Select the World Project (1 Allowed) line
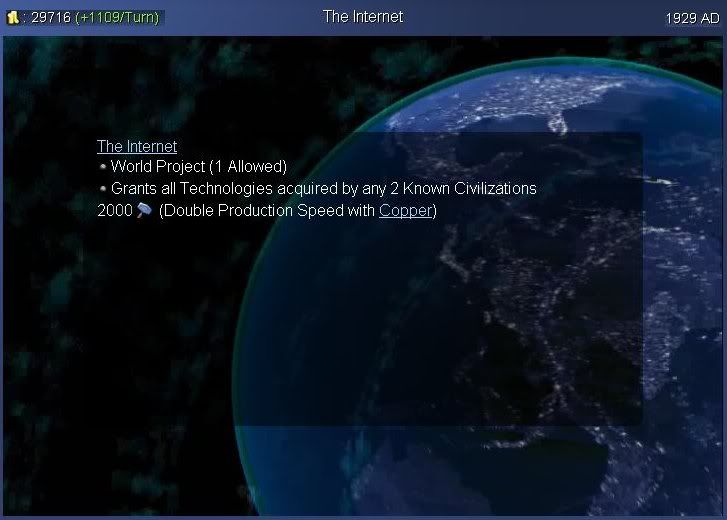This screenshot has width=727, height=520. click(x=198, y=166)
